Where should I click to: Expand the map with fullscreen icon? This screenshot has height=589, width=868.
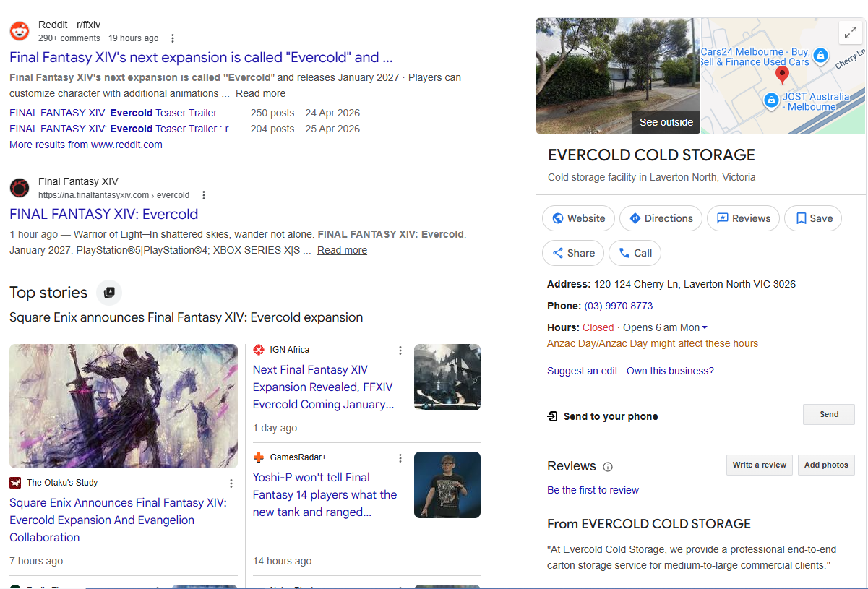(x=849, y=33)
